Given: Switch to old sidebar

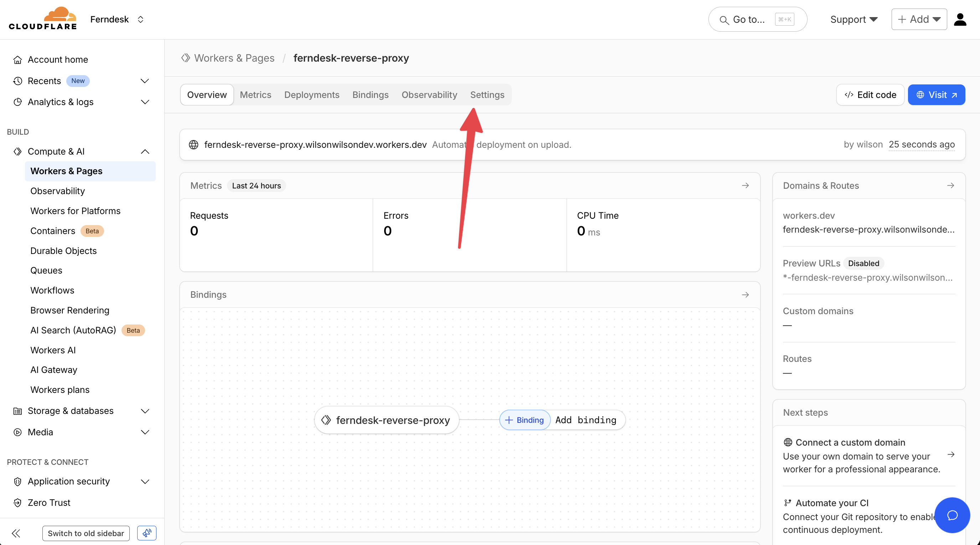Looking at the screenshot, I should pyautogui.click(x=86, y=533).
